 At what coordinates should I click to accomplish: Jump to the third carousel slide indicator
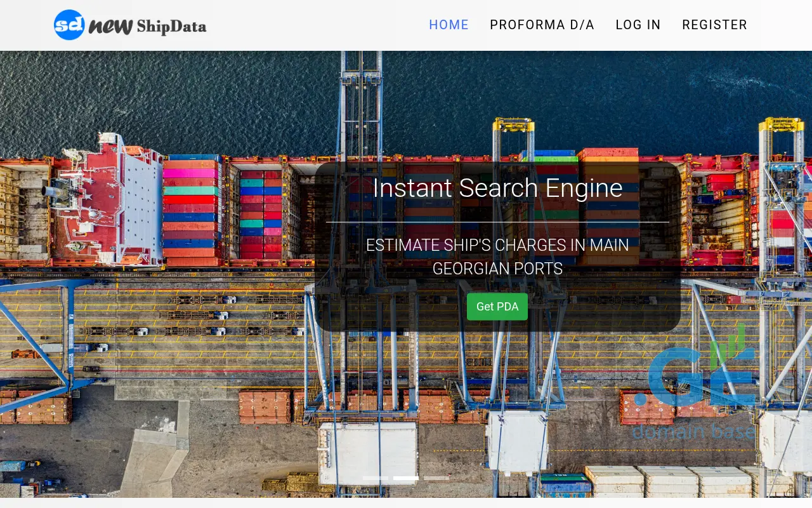pyautogui.click(x=436, y=478)
